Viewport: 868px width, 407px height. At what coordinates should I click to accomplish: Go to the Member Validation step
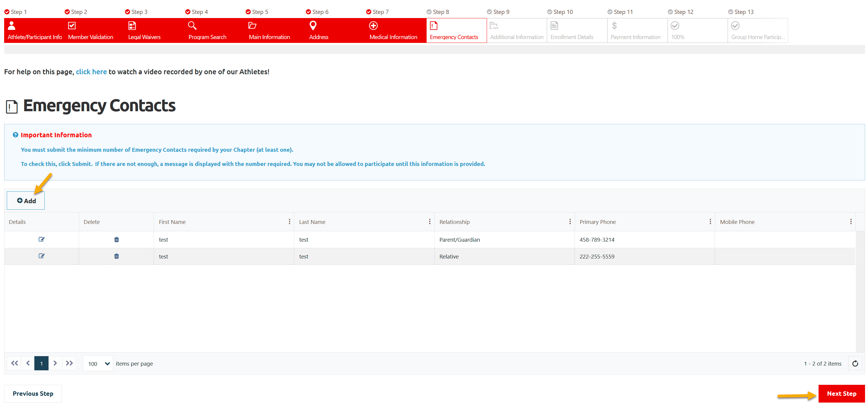[x=94, y=30]
